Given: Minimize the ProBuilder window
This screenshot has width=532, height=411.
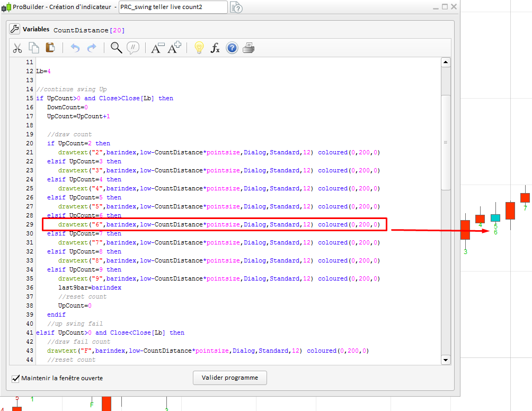Looking at the screenshot, I should [436, 7].
